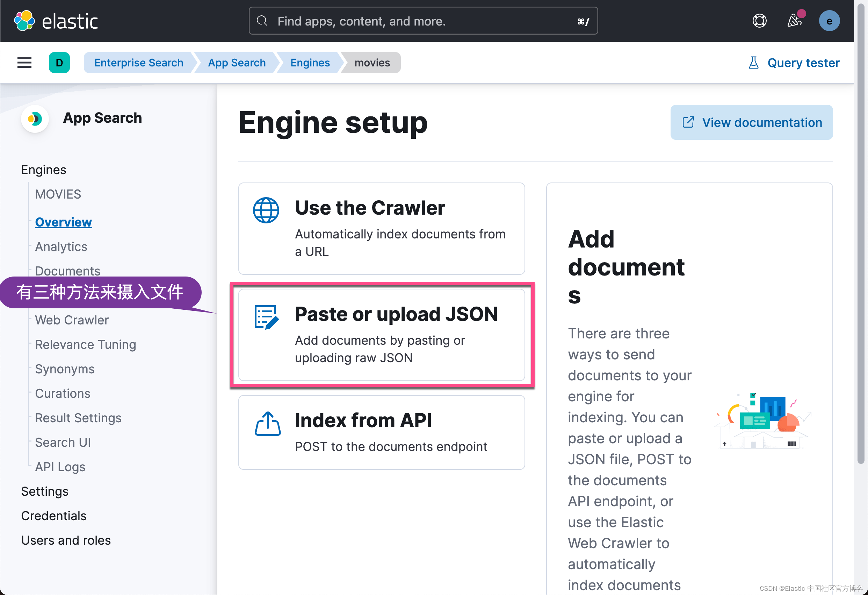Click the Index from API upload icon
868x595 pixels.
pos(268,423)
